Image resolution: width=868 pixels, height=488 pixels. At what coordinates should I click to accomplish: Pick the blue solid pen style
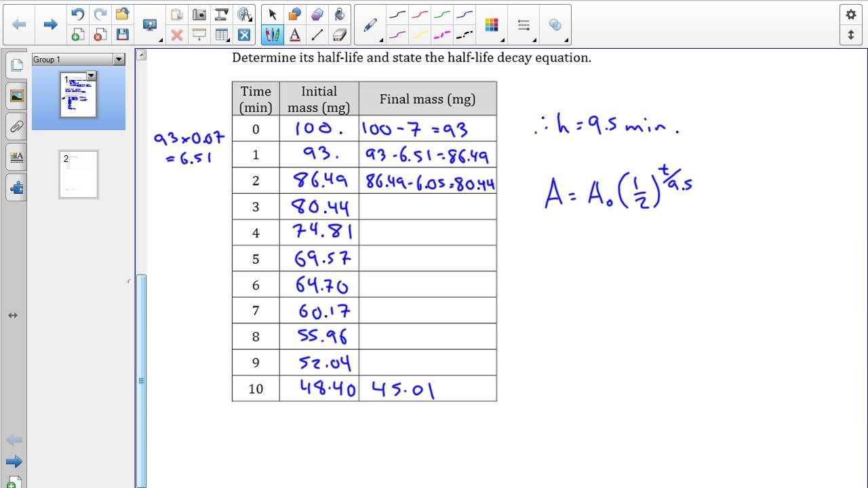coord(465,14)
